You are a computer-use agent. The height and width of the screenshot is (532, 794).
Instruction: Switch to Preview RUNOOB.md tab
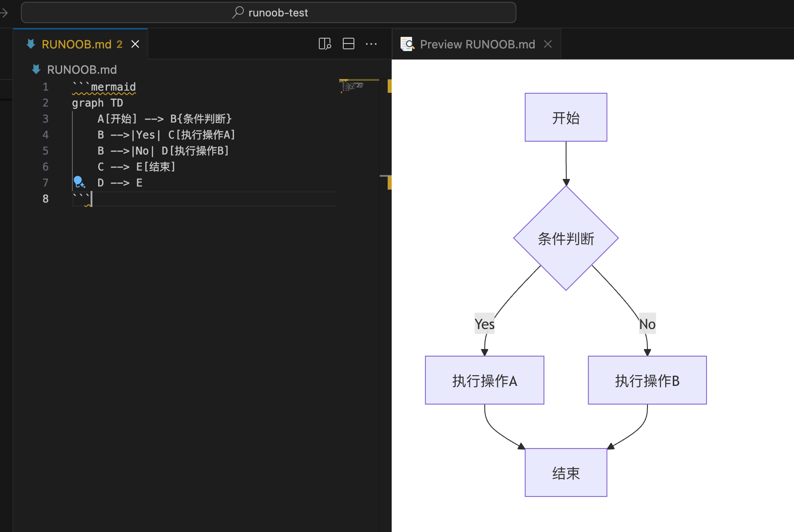477,44
